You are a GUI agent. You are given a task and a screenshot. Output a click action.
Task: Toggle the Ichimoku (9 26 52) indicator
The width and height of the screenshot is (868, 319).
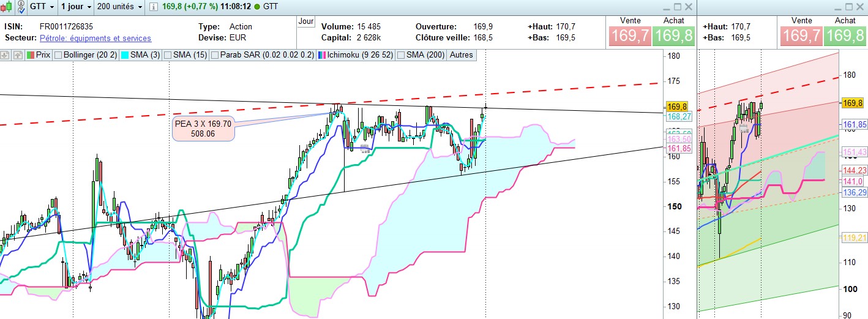pos(356,55)
